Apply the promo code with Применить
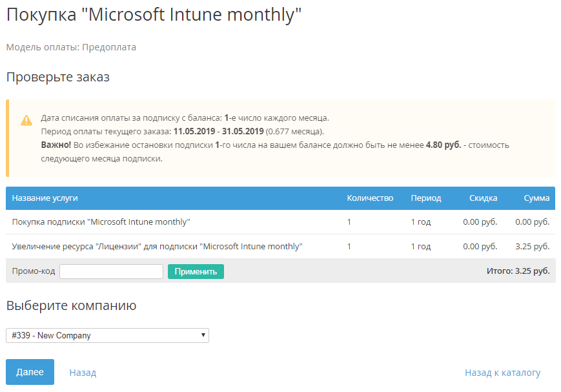The width and height of the screenshot is (561, 392). 196,271
